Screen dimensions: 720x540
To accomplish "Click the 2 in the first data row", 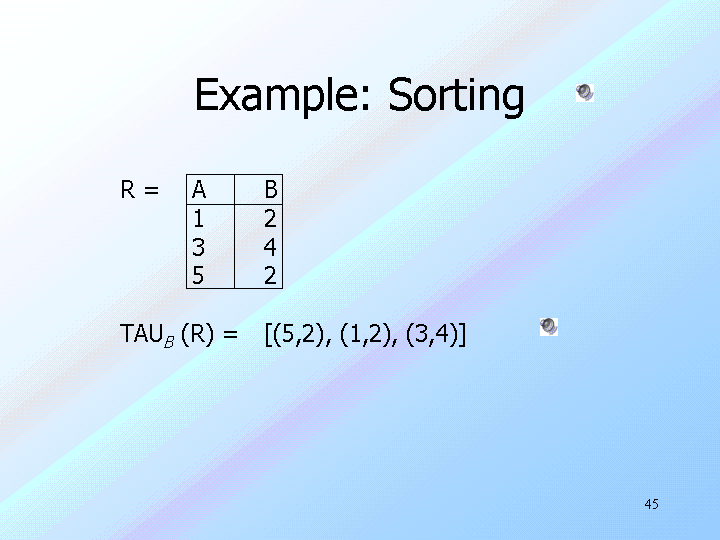I will tap(270, 217).
